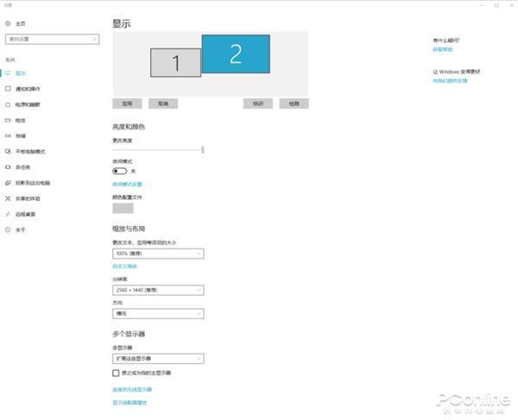Open the Battery (电池) sidebar icon

[9, 120]
